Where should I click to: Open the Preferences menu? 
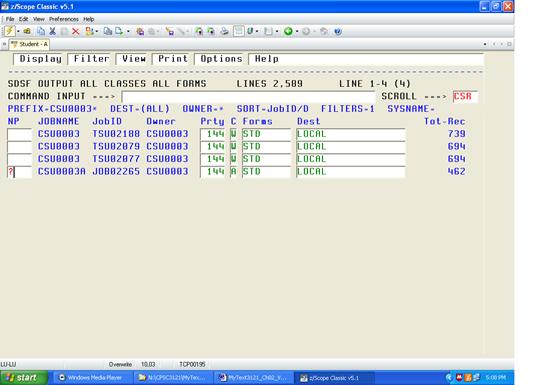(x=64, y=19)
